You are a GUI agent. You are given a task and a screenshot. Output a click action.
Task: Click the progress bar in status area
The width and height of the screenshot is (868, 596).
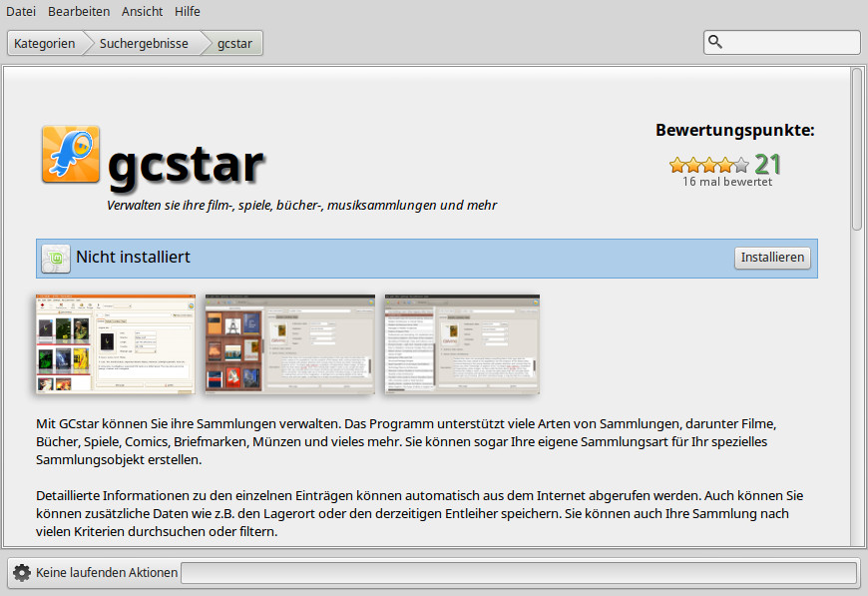518,573
